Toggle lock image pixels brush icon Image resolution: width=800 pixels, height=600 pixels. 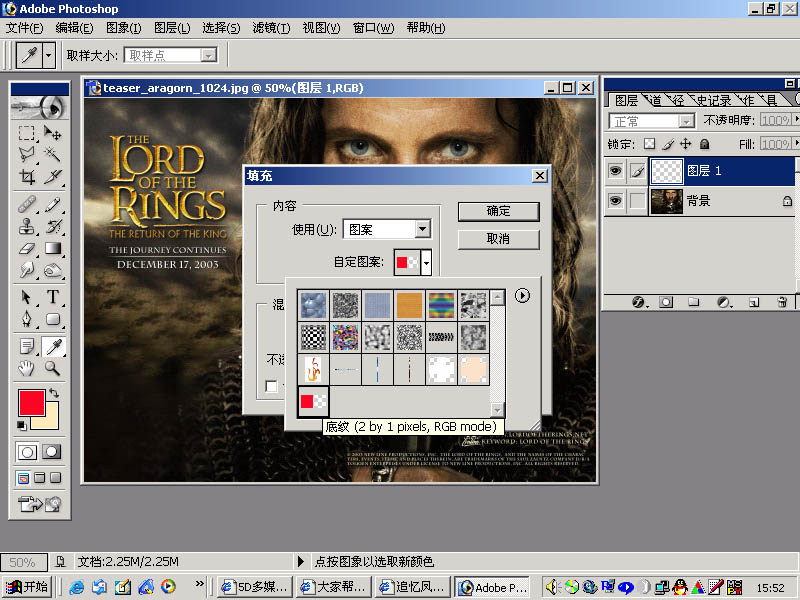coord(668,144)
